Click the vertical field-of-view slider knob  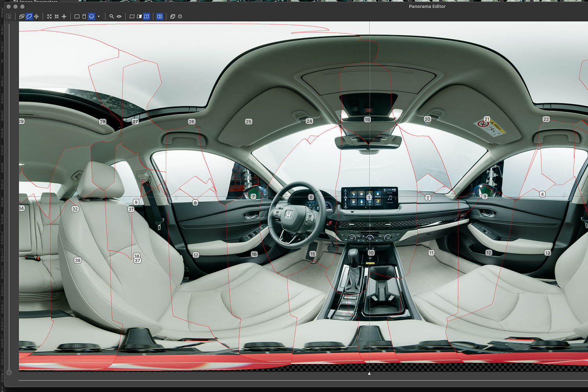coord(9,373)
